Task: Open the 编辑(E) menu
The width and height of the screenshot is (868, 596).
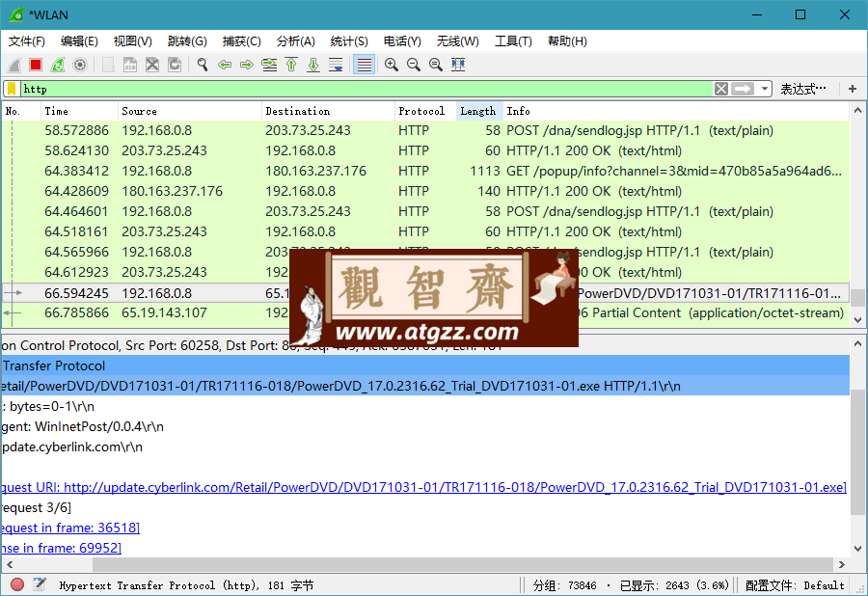Action: (79, 41)
